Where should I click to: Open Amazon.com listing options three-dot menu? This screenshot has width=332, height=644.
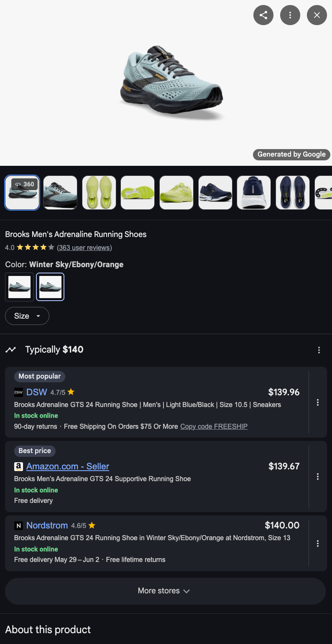coord(318,477)
